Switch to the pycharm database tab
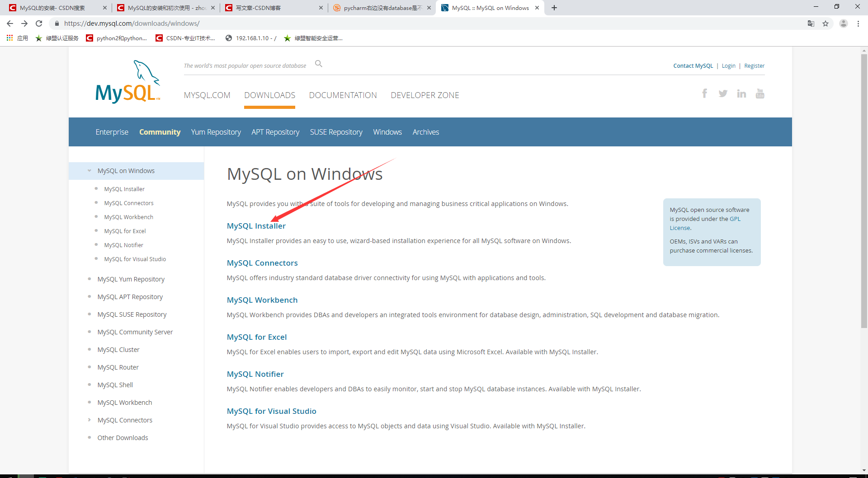Screen dimensions: 868x478 (x=382, y=8)
